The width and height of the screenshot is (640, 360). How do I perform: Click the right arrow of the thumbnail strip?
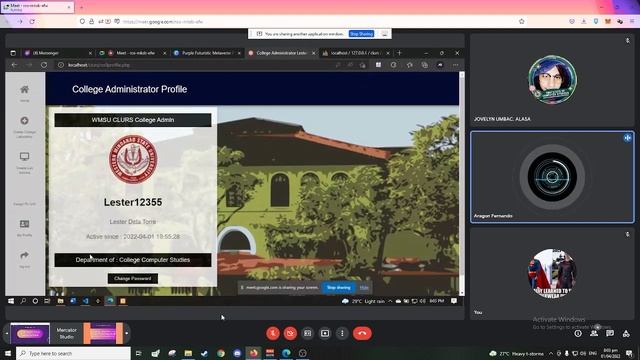[127, 333]
